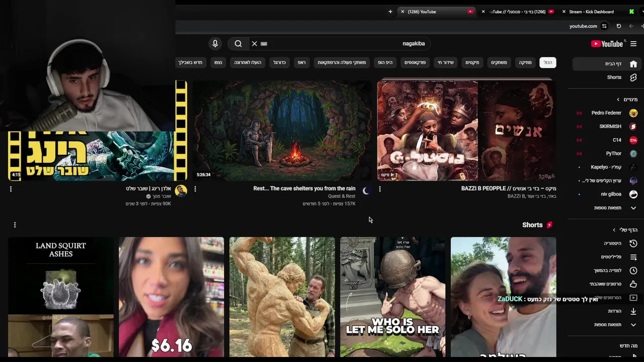Open the Shorts shelf options menu

click(x=15, y=225)
